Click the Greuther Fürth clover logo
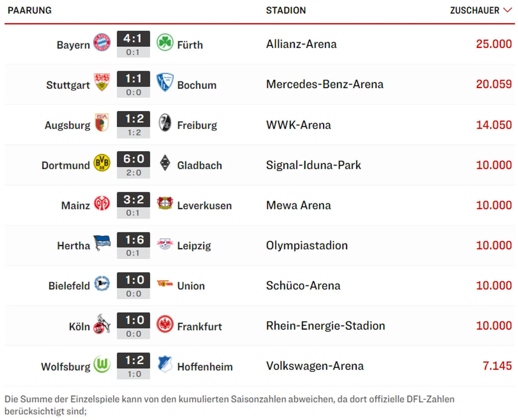 tap(165, 42)
